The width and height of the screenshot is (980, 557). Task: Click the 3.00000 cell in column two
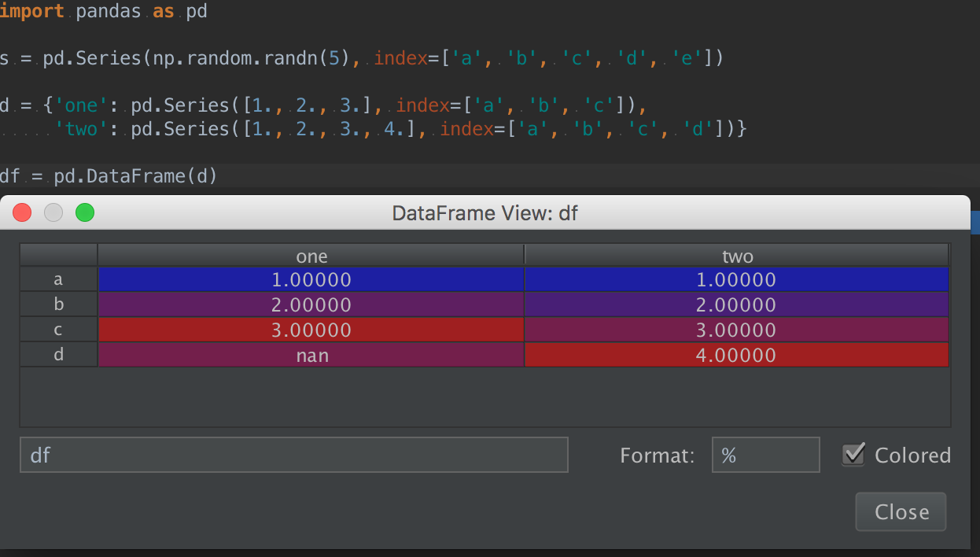coord(737,330)
